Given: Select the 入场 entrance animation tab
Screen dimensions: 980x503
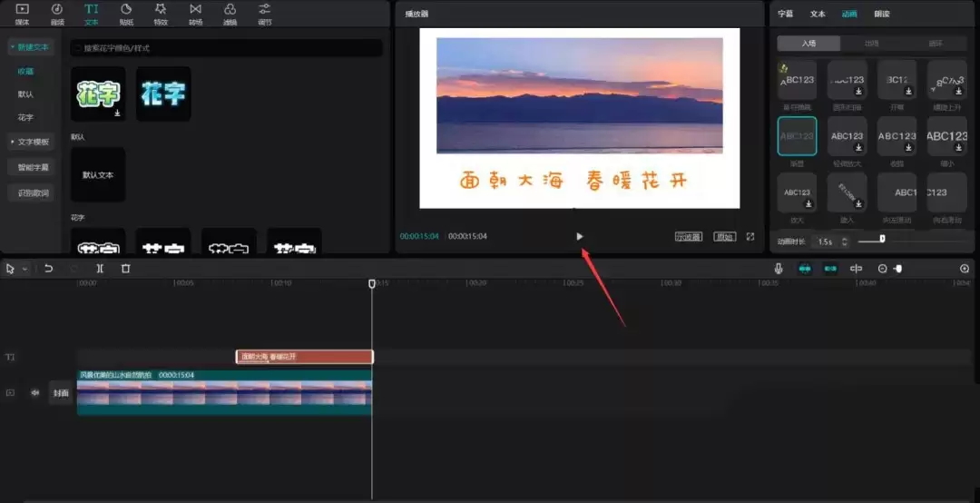Looking at the screenshot, I should click(808, 44).
